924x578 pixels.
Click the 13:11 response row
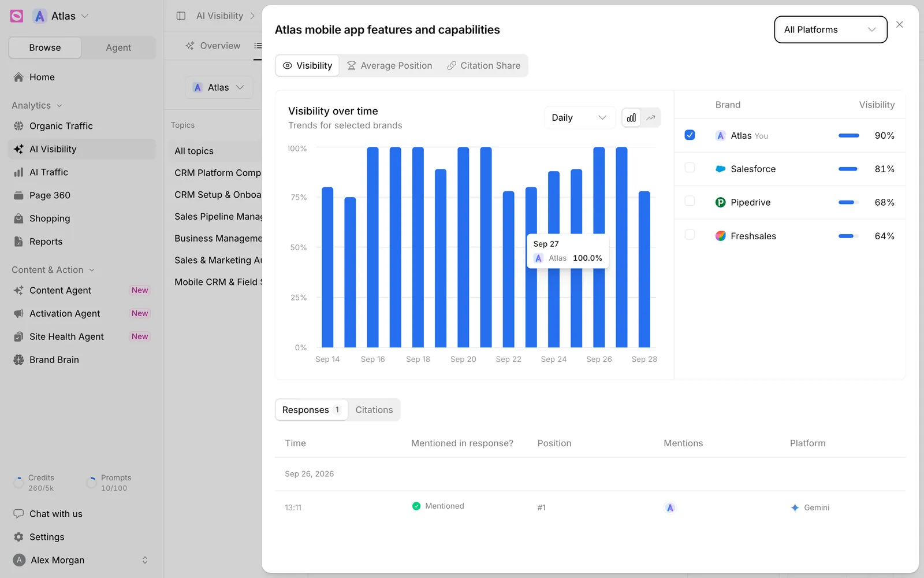590,507
